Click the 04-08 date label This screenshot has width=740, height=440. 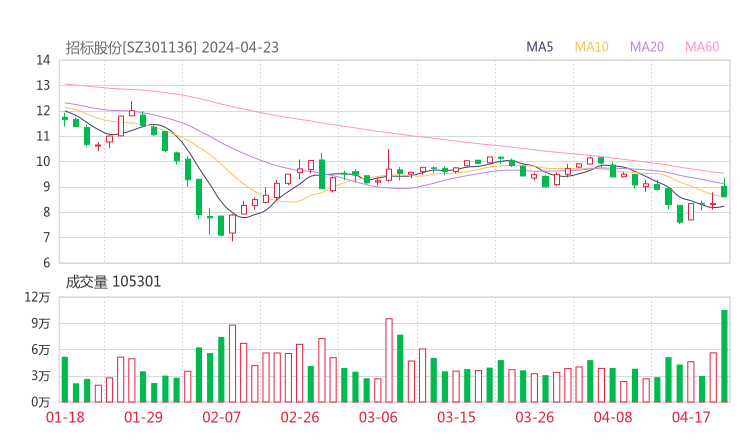pos(613,417)
